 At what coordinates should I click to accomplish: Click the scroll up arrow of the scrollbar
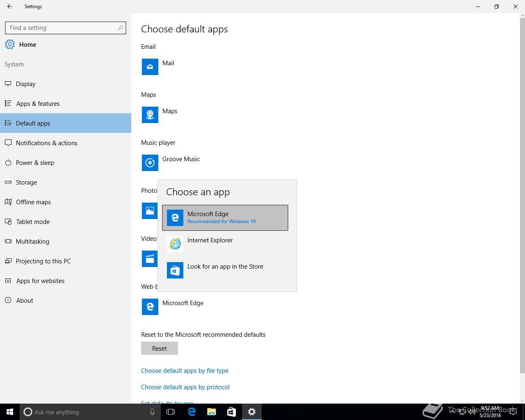523,16
